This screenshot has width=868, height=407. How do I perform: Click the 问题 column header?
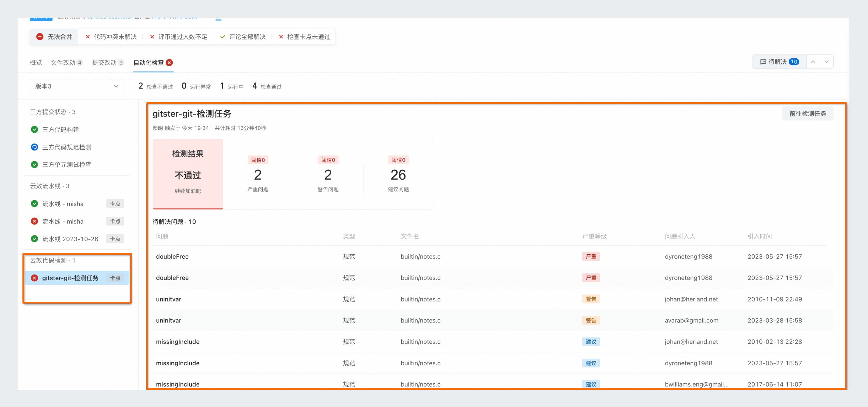pos(162,236)
